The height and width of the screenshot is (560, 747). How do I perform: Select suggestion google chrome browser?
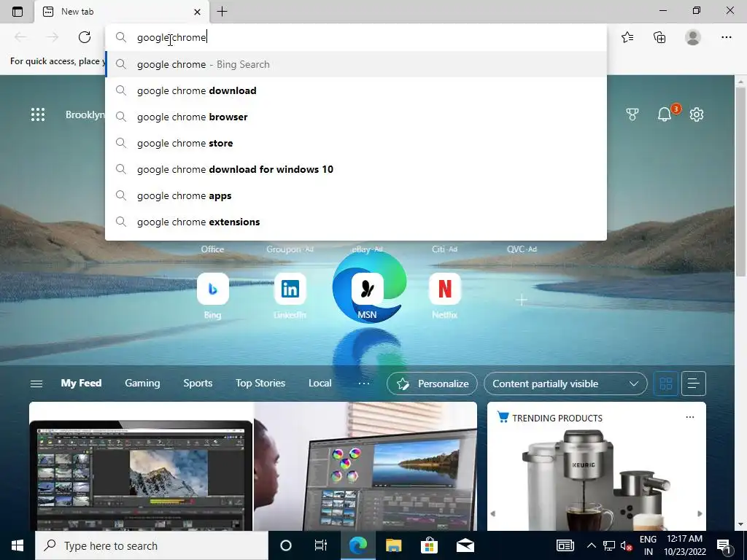356,117
